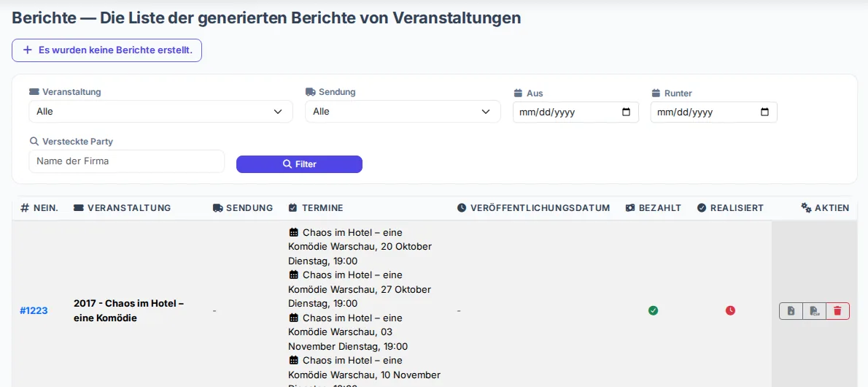This screenshot has width=868, height=387.
Task: Click the ticket icon beside the Veranstaltung filter label
Action: coord(34,92)
